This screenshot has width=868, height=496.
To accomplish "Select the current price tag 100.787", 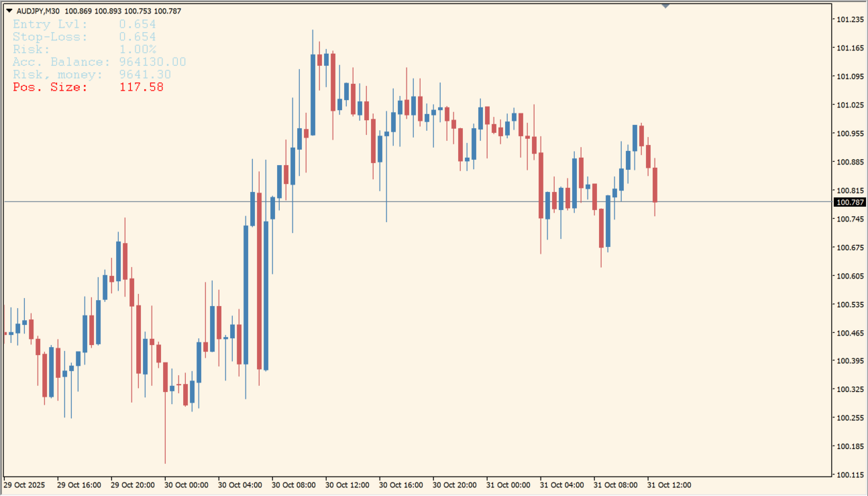I will [x=849, y=202].
